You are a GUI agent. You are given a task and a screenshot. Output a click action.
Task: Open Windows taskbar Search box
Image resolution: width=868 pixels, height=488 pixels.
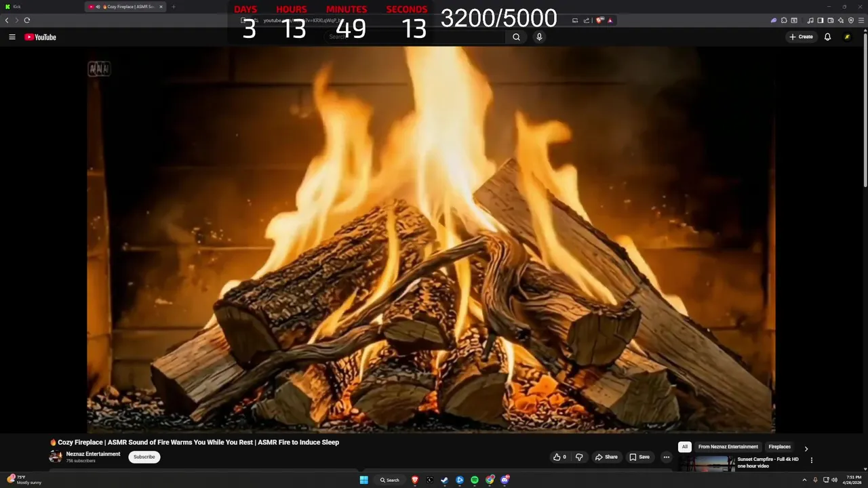(x=390, y=480)
